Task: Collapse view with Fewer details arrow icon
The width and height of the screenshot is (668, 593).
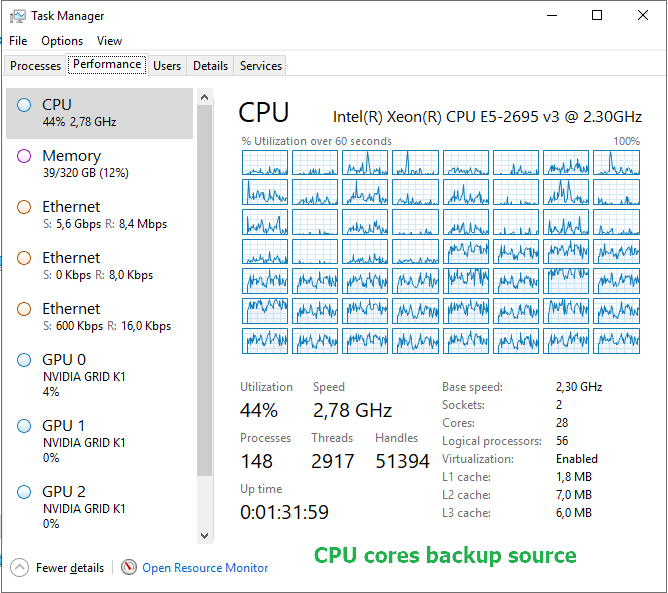Action: (x=19, y=567)
